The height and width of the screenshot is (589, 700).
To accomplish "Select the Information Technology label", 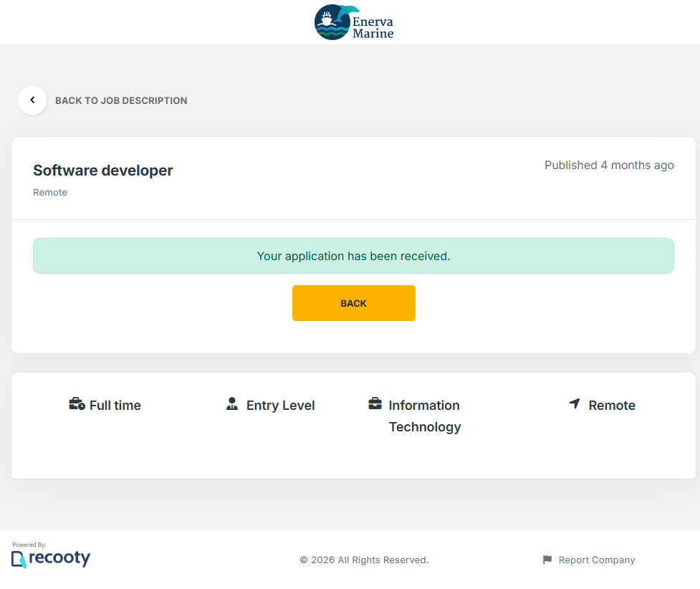I will point(424,416).
